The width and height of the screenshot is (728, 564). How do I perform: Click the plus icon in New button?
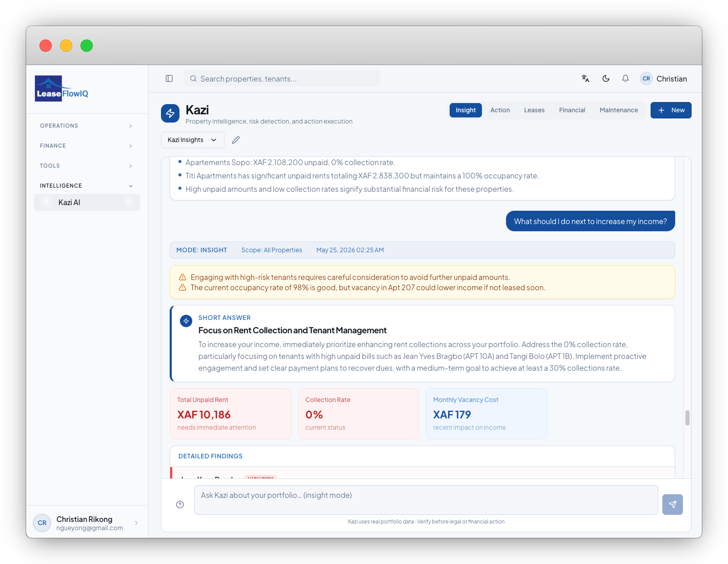[x=661, y=110]
